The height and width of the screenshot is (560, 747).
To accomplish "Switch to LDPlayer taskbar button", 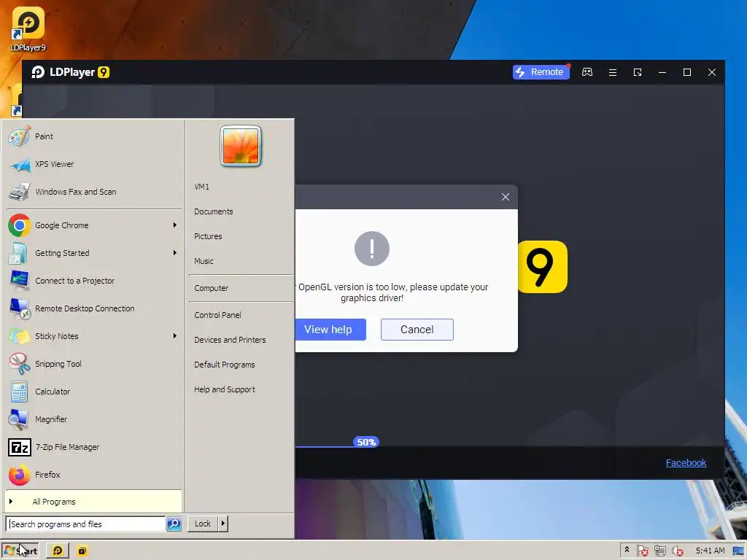I will (58, 551).
